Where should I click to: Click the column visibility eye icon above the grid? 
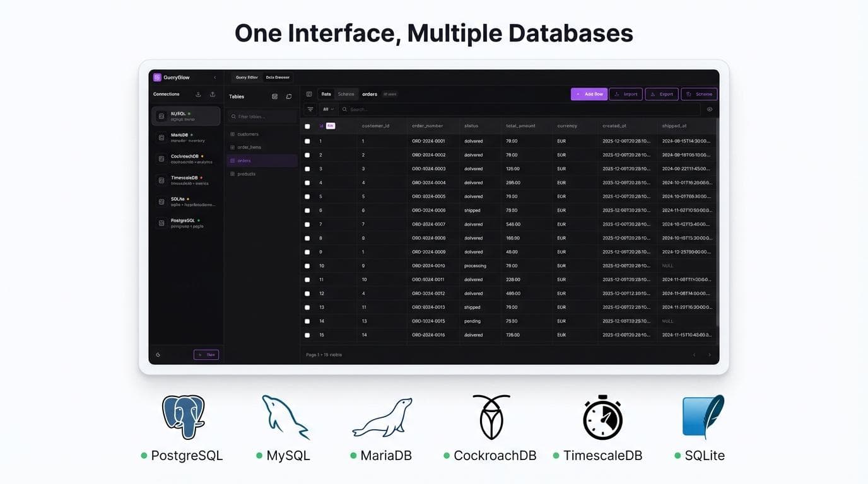click(x=710, y=109)
